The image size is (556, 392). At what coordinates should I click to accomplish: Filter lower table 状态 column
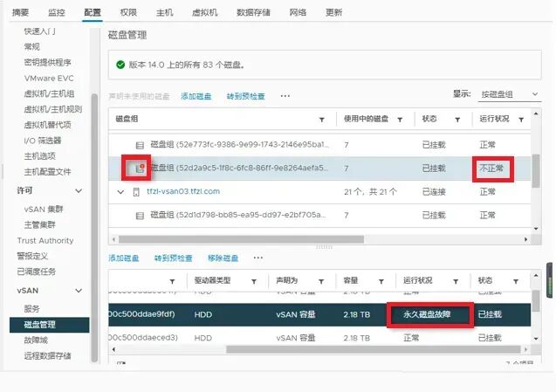(516, 281)
